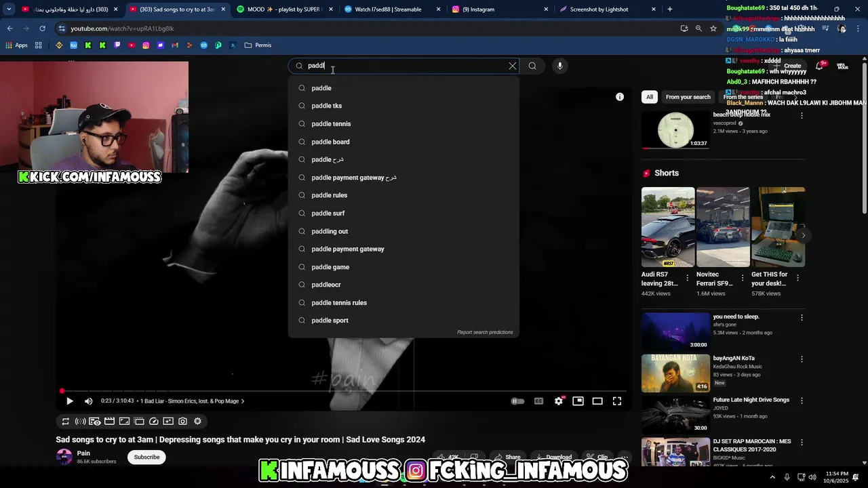Click the play button in the video player
The width and height of the screenshot is (868, 488).
pos(69,401)
